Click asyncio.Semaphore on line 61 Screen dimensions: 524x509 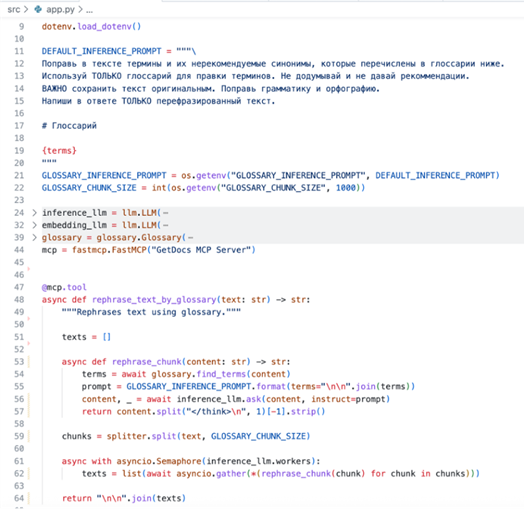pyautogui.click(x=159, y=461)
